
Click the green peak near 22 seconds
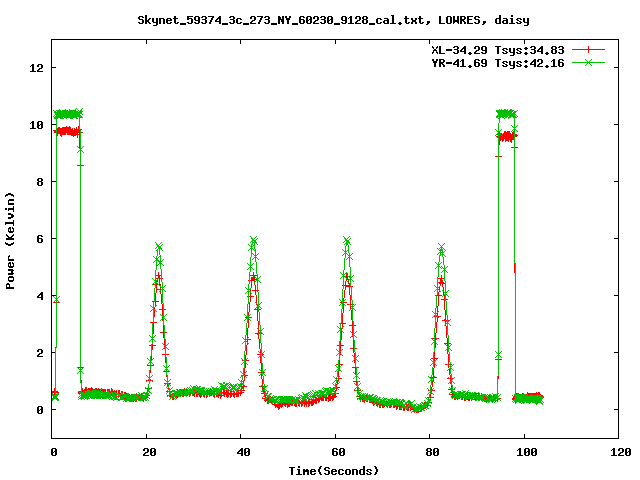point(159,246)
